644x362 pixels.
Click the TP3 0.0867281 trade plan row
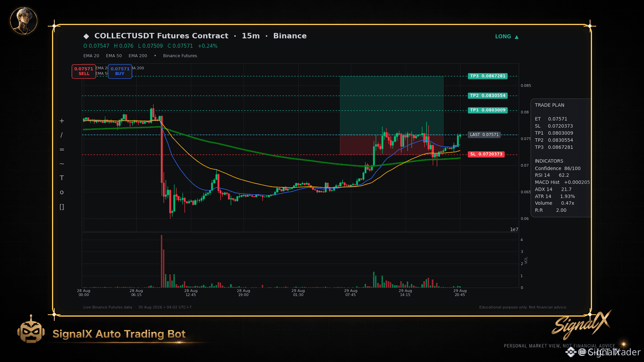click(x=554, y=147)
